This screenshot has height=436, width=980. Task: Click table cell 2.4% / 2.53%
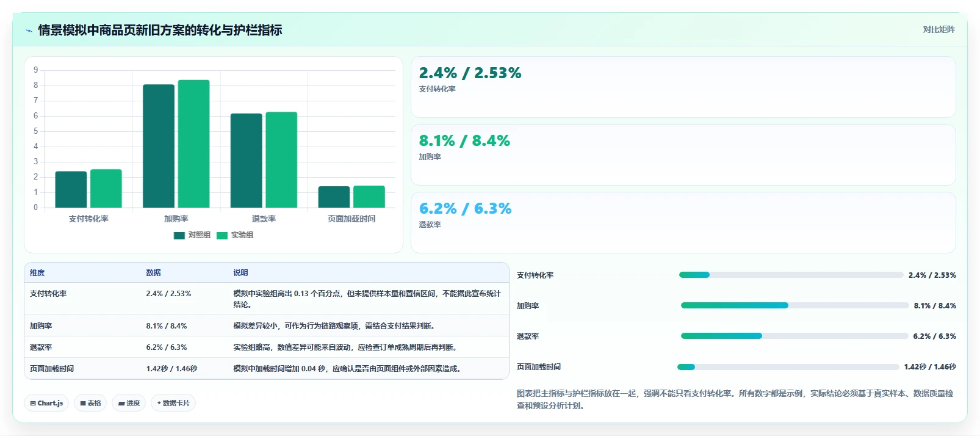(x=168, y=294)
